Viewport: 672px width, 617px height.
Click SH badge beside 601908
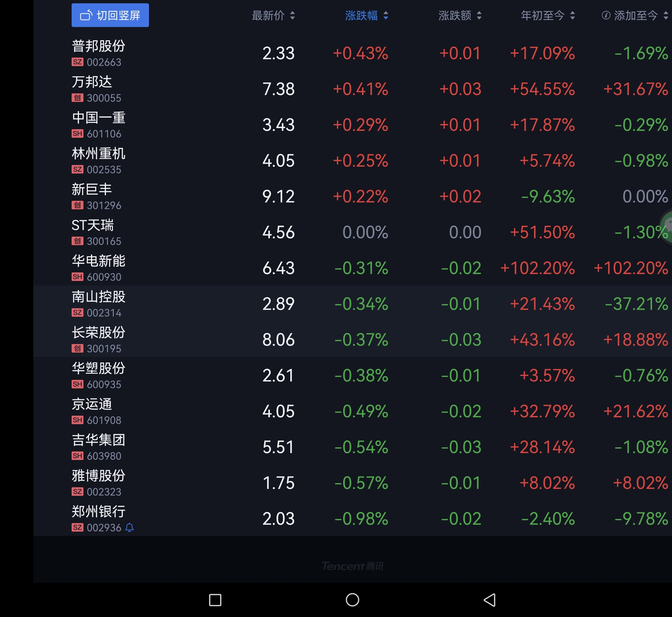77,420
